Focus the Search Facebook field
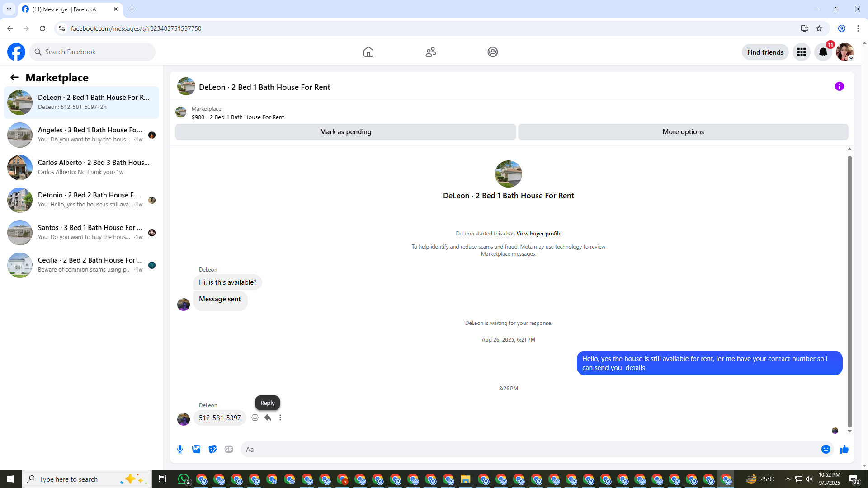This screenshot has height=488, width=868. (x=92, y=52)
